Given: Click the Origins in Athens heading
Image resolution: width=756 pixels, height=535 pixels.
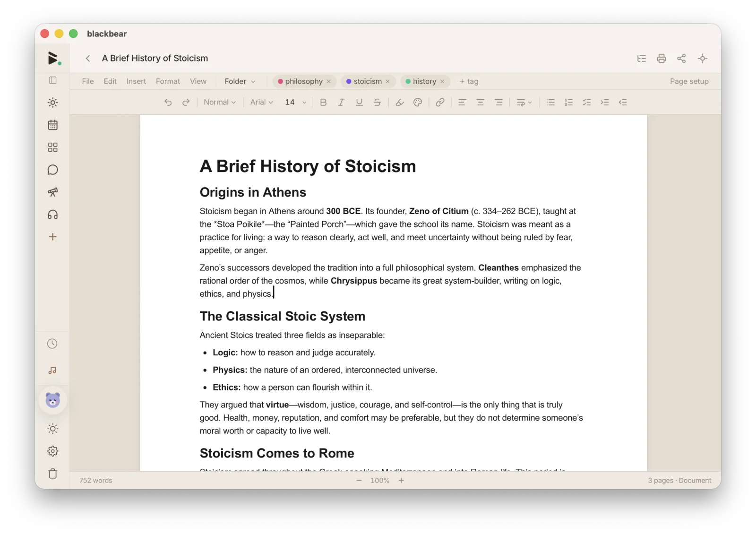Looking at the screenshot, I should [x=253, y=192].
